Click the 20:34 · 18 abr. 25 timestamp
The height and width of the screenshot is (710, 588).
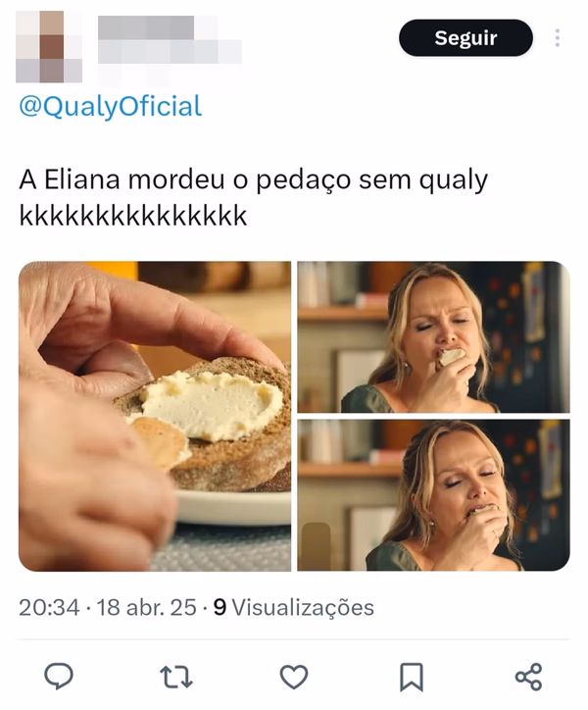pos(108,607)
